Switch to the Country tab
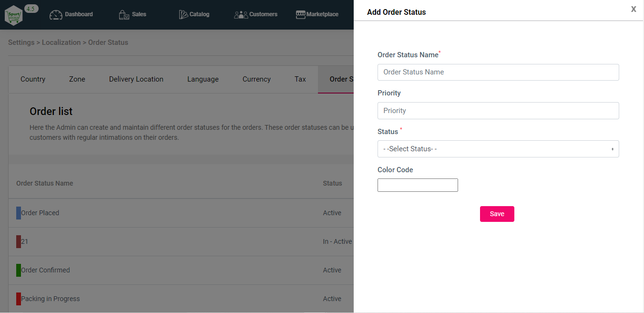 click(33, 79)
